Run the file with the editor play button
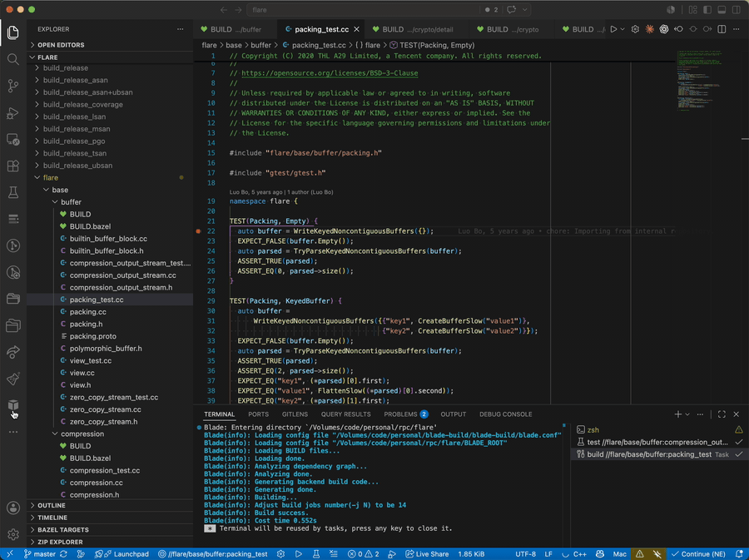 click(614, 29)
